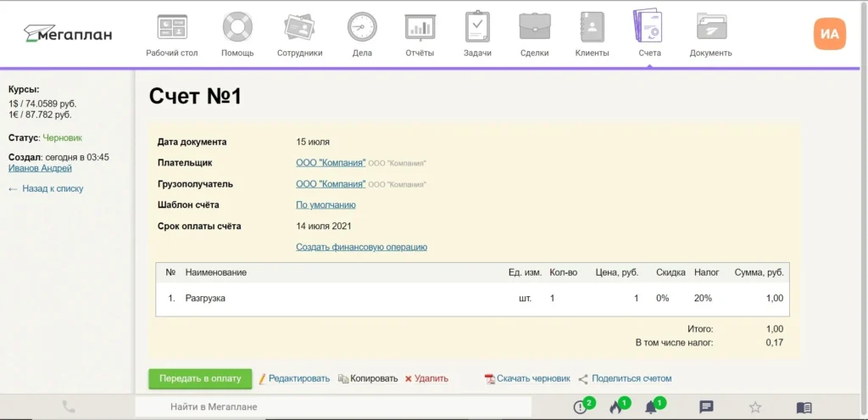Screen dimensions: 868x420
Task: Open the По умолчанию template link
Action: point(326,205)
